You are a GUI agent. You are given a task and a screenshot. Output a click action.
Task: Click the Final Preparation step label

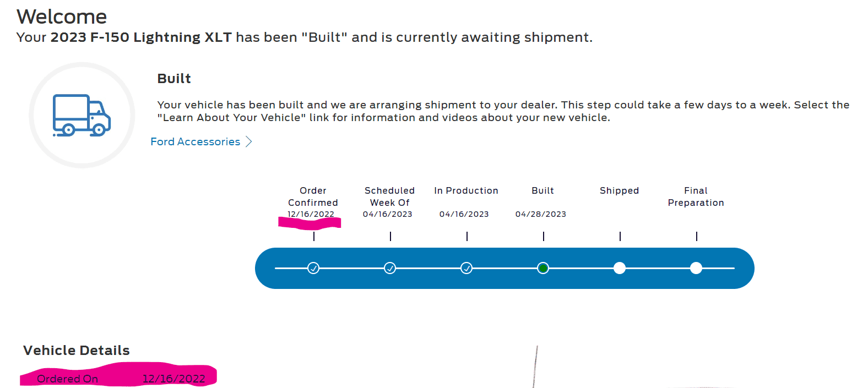click(x=696, y=196)
